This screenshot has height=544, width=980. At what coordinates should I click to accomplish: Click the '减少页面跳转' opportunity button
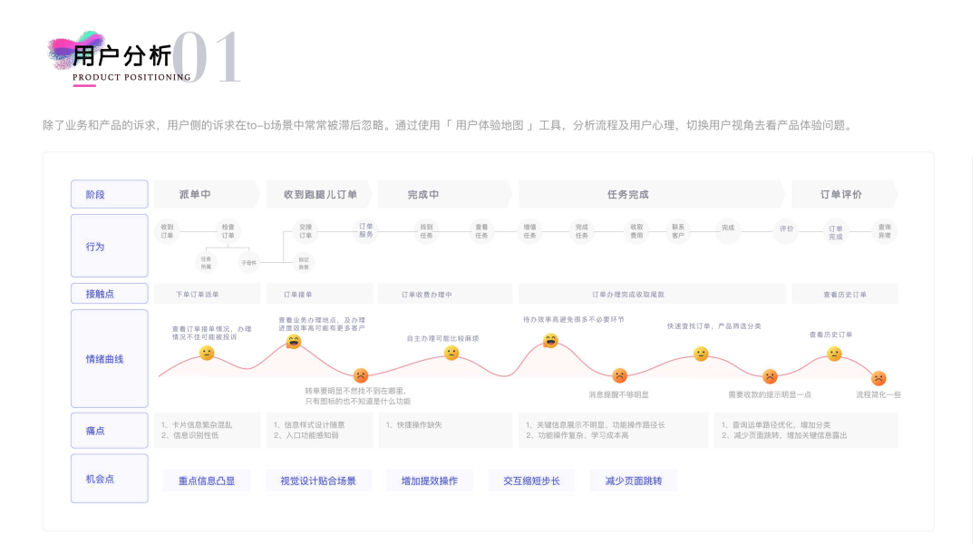[634, 481]
